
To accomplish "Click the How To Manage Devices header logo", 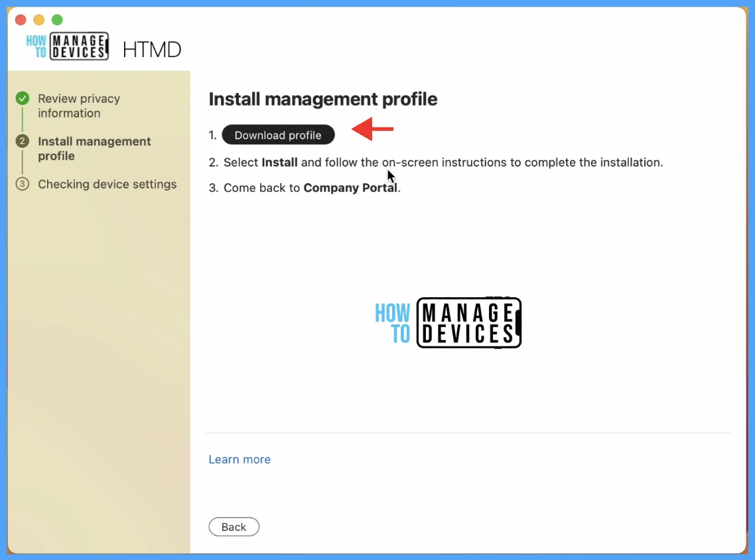I will click(x=68, y=46).
